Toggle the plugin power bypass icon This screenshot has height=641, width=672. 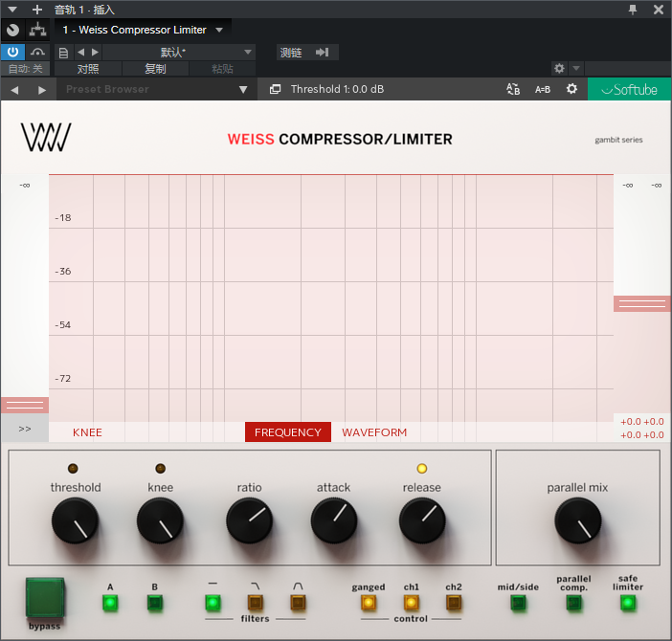pos(12,53)
